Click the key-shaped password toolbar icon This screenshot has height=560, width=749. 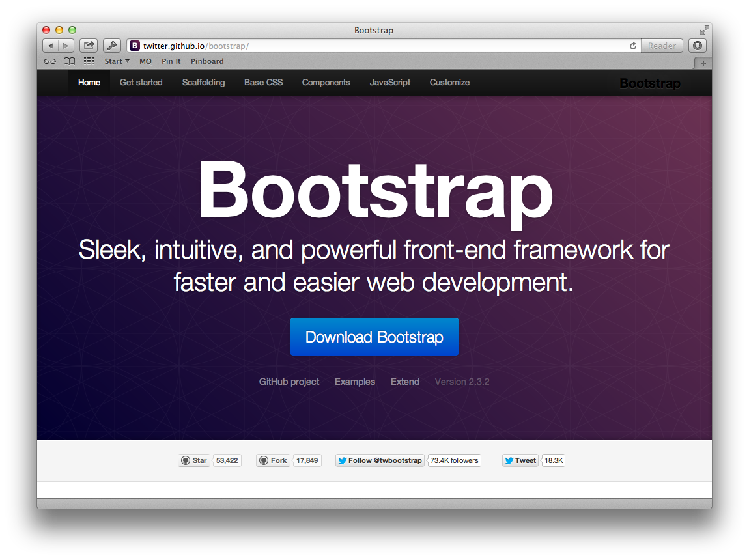pos(112,46)
